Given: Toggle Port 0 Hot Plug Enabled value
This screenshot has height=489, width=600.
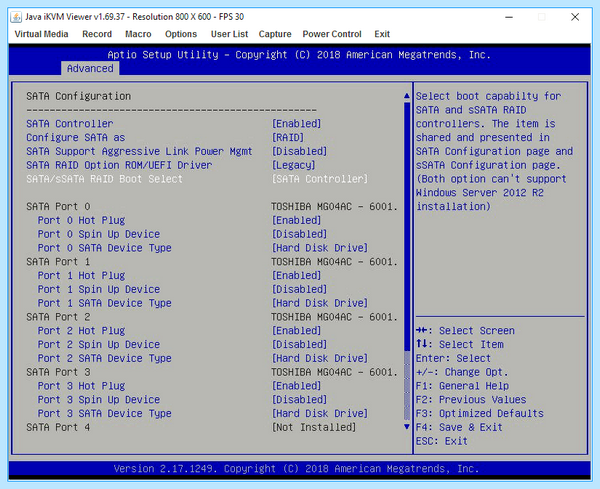Looking at the screenshot, I should (296, 220).
